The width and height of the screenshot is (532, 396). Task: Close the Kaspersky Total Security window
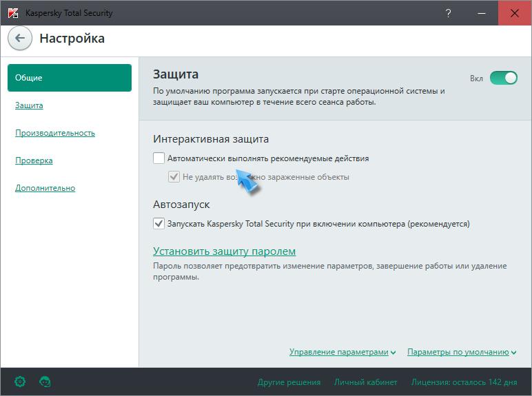pyautogui.click(x=514, y=13)
